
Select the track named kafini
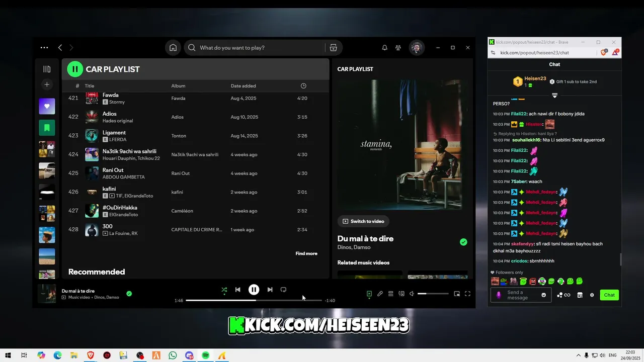click(195, 192)
